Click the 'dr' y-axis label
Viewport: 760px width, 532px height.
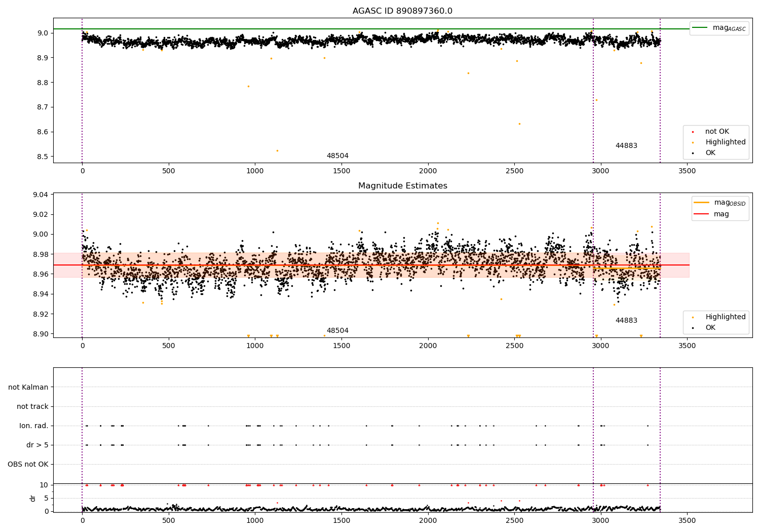[33, 499]
